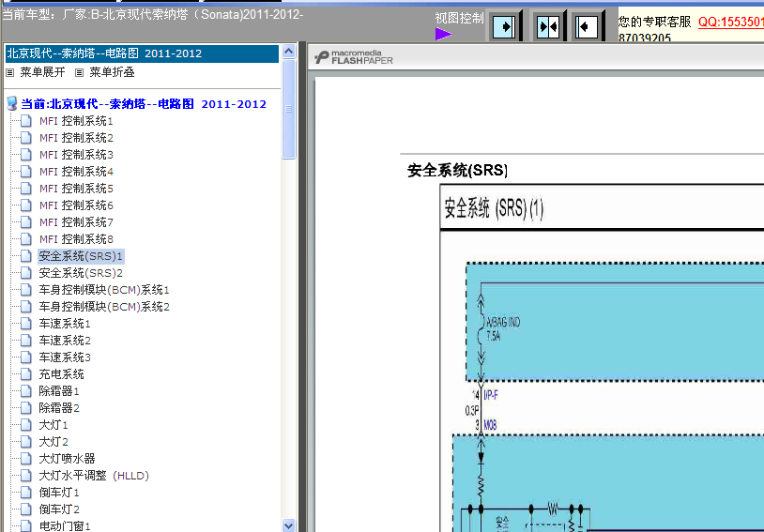Open MFI 控制系统3 diagram

coord(76,155)
